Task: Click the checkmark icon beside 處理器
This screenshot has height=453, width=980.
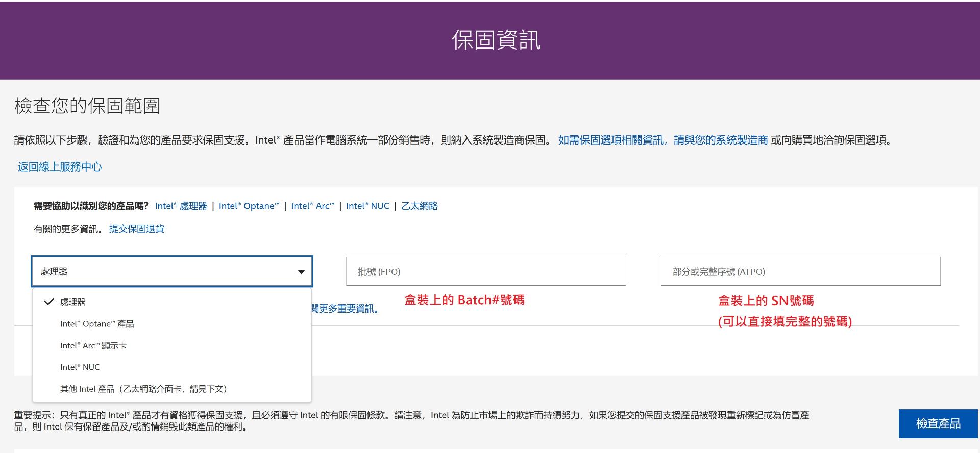Action: click(49, 302)
